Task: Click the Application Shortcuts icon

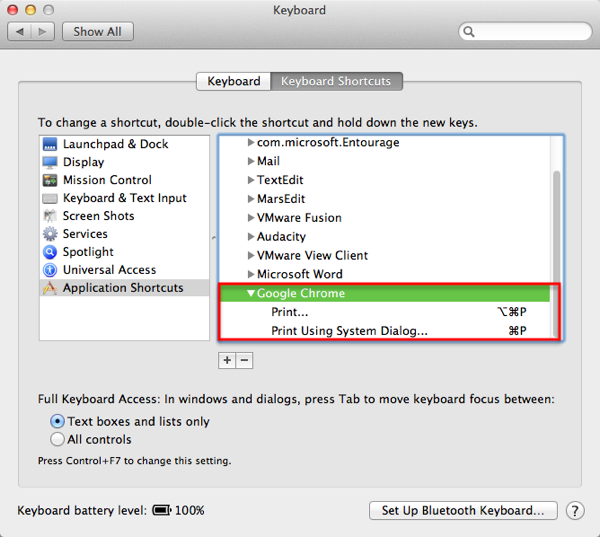Action: click(x=50, y=288)
